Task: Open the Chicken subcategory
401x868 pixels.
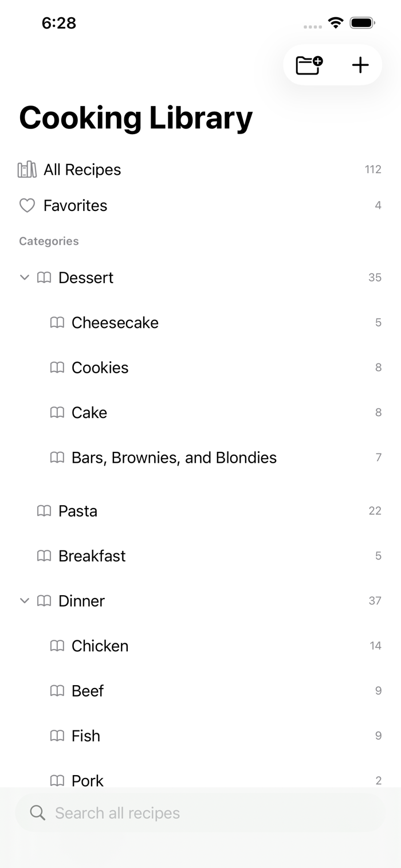Action: pos(200,646)
